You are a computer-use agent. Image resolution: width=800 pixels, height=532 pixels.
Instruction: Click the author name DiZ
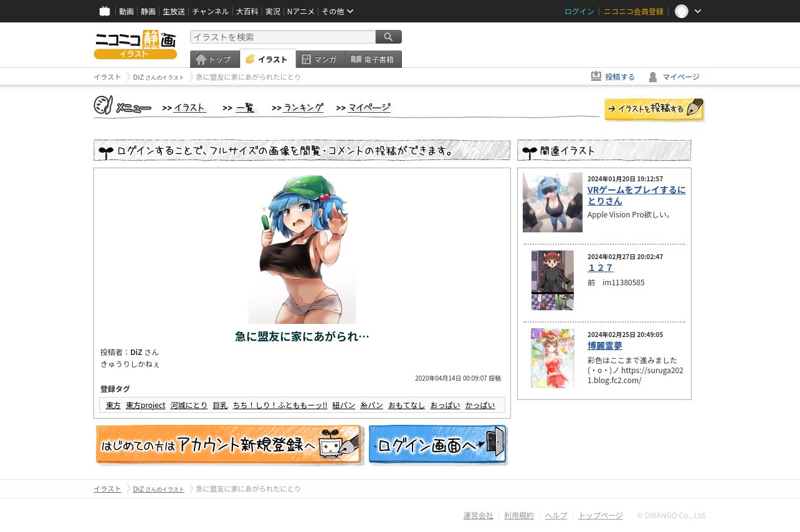coord(136,353)
